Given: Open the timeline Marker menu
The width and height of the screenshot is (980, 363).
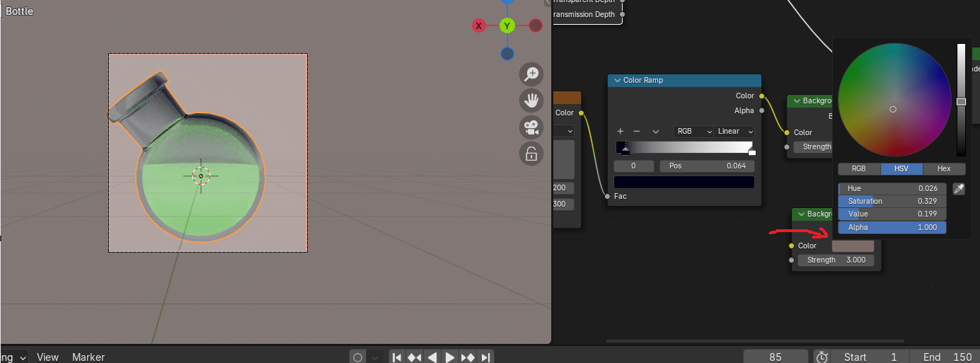Looking at the screenshot, I should [x=88, y=357].
